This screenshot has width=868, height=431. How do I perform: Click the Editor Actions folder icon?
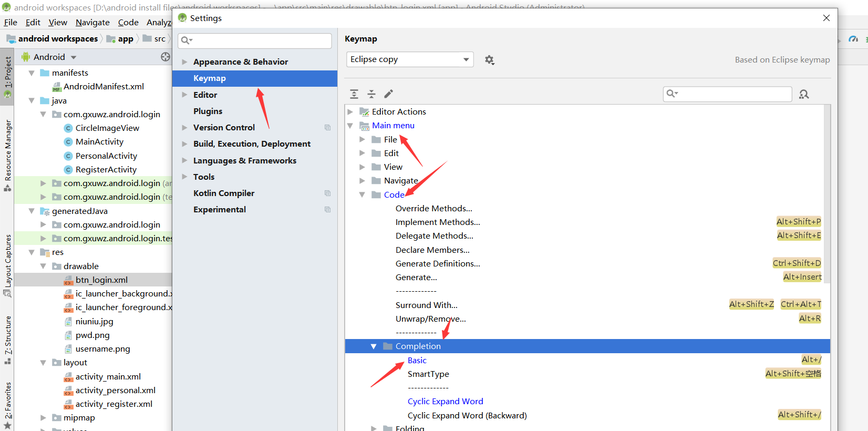point(364,112)
